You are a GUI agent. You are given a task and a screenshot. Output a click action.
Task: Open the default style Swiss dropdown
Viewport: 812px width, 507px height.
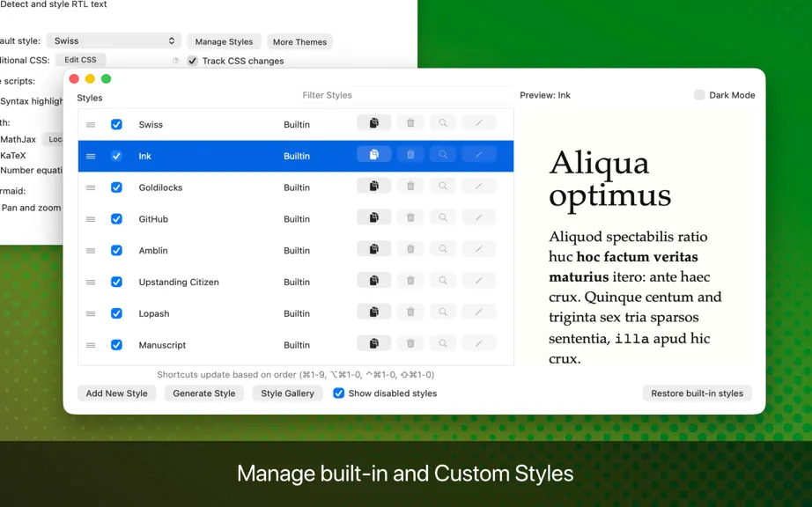(x=114, y=40)
